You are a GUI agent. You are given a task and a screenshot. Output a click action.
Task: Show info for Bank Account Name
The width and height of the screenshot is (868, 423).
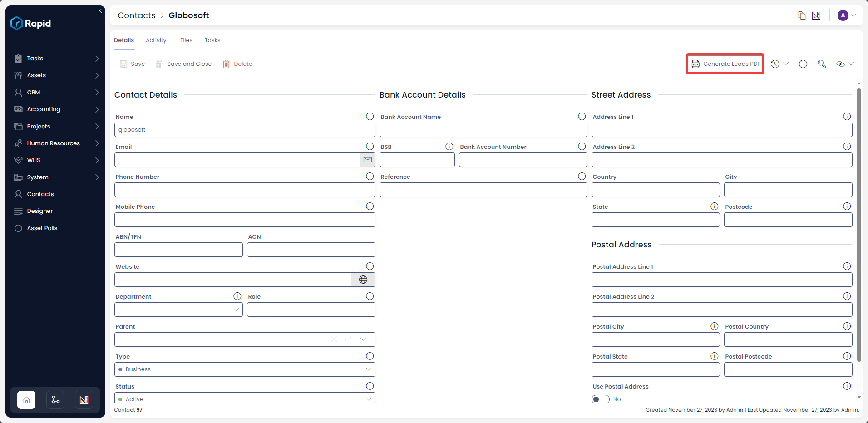(x=582, y=117)
